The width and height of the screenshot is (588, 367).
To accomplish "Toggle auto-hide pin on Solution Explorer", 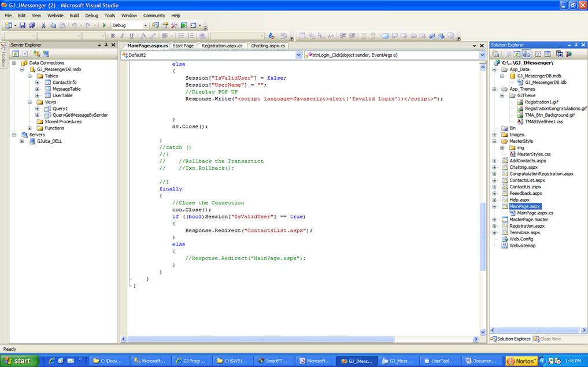I will [575, 45].
